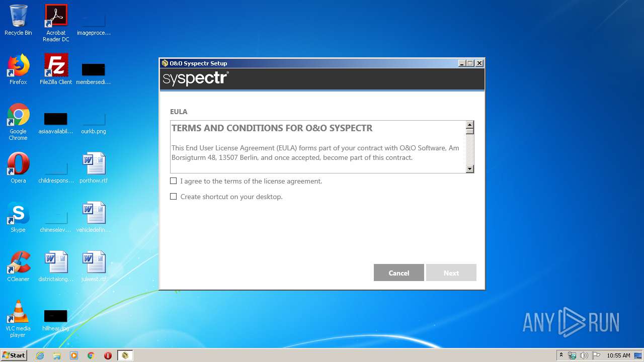Image resolution: width=644 pixels, height=362 pixels.
Task: Select the Skype desktop shortcut
Action: (x=18, y=217)
